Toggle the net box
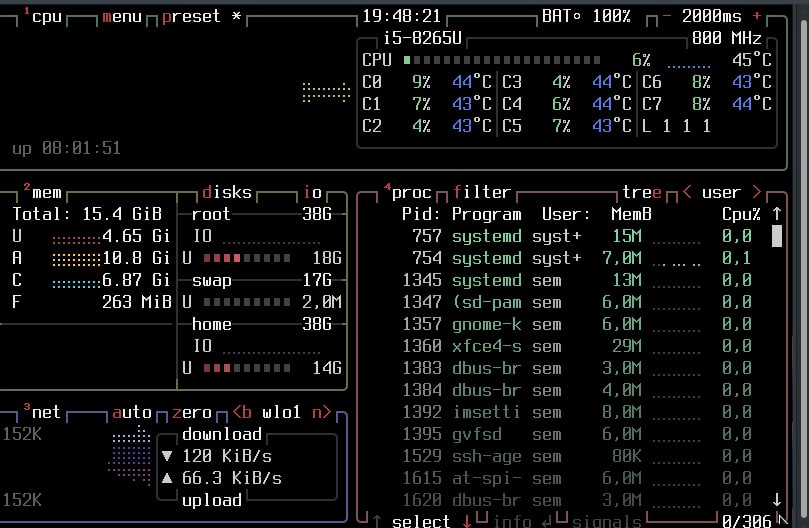 click(43, 412)
